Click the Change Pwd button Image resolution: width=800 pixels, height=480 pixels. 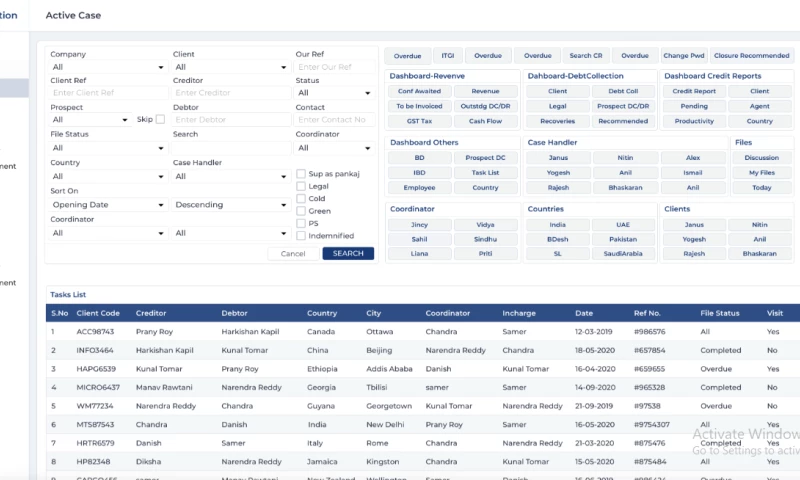[x=683, y=56]
